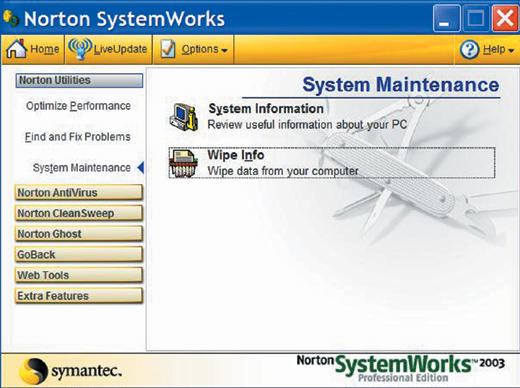
Task: Click the Home house icon
Action: 16,49
